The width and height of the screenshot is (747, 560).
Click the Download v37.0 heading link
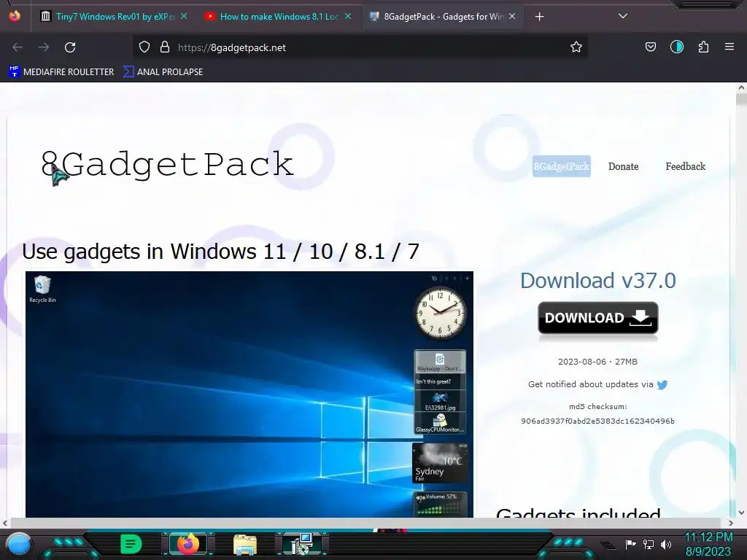(598, 281)
